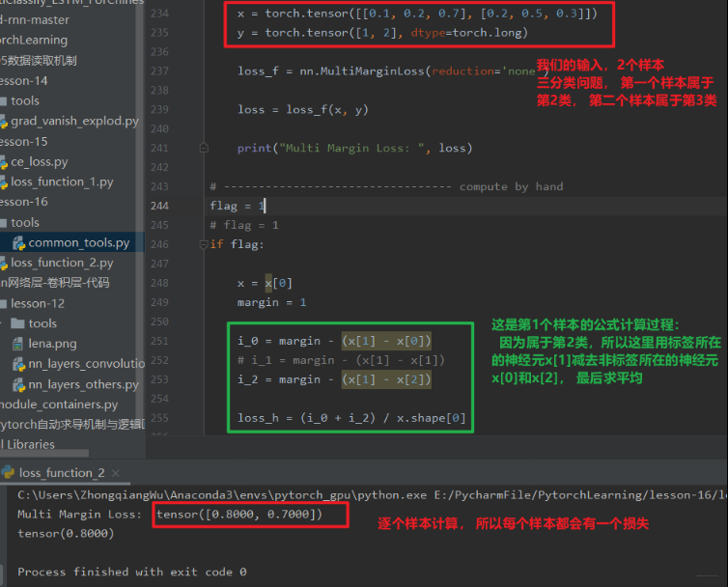Close the loss_function_2 run tab
Screen dimensions: 728x587
[116, 473]
